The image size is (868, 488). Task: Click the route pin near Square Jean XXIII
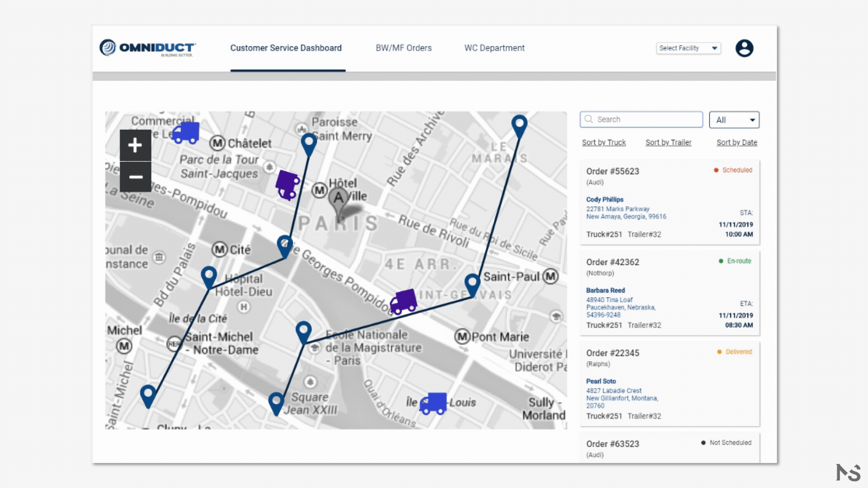coord(276,402)
